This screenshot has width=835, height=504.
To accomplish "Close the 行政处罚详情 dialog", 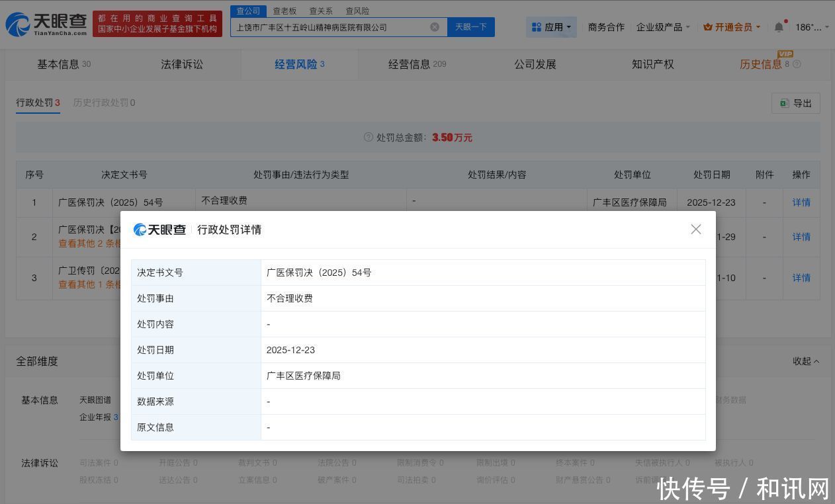I will [x=696, y=229].
